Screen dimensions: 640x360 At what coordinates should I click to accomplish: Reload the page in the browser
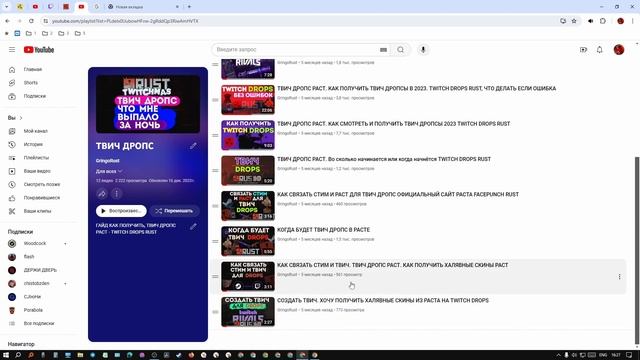[31, 21]
